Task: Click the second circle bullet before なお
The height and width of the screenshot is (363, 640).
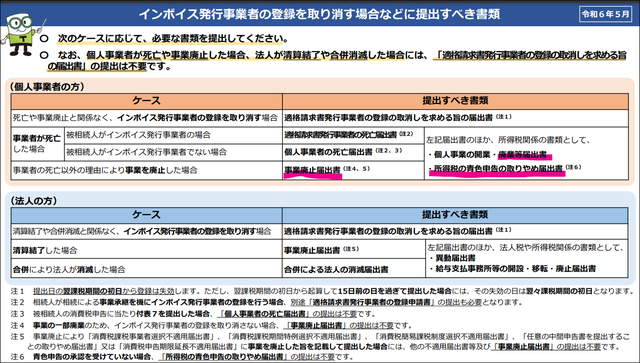Action: (44, 55)
